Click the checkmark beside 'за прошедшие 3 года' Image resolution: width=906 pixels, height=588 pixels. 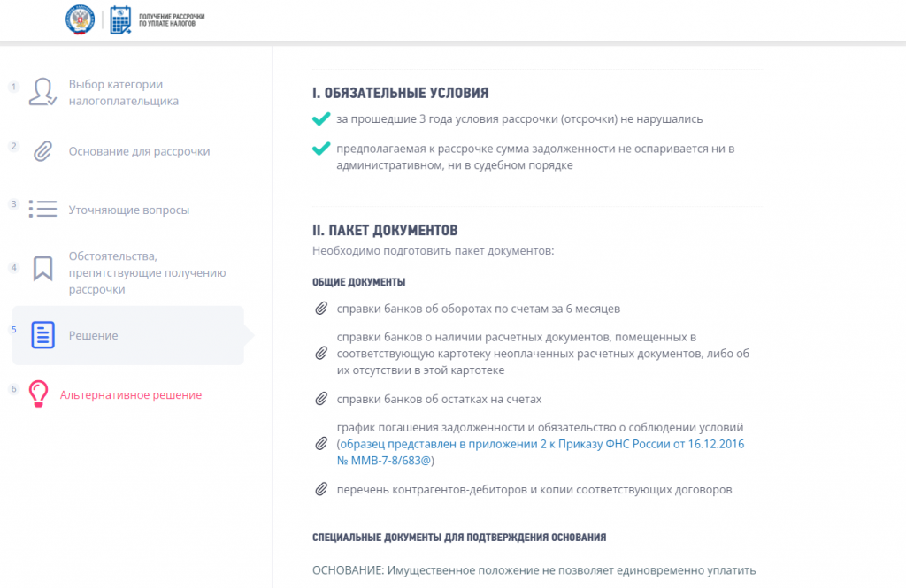point(320,118)
